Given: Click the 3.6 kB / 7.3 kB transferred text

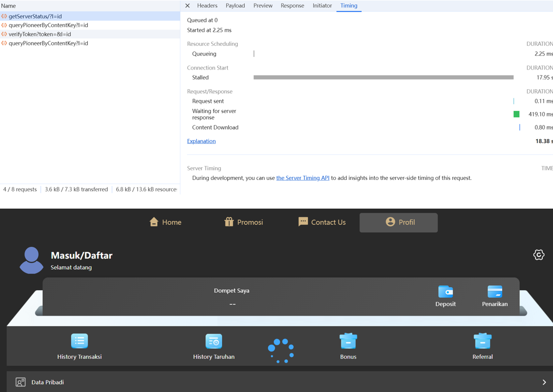Looking at the screenshot, I should [76, 189].
